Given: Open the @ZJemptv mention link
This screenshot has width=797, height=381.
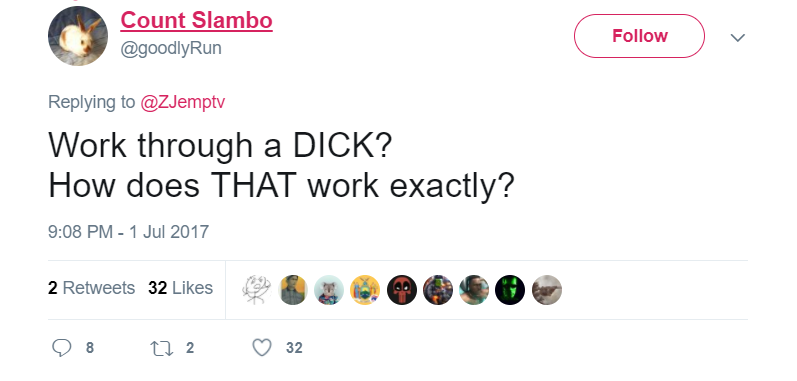Looking at the screenshot, I should 182,102.
